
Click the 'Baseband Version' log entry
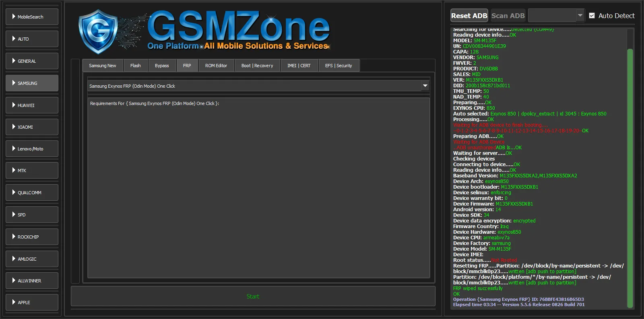coord(515,176)
